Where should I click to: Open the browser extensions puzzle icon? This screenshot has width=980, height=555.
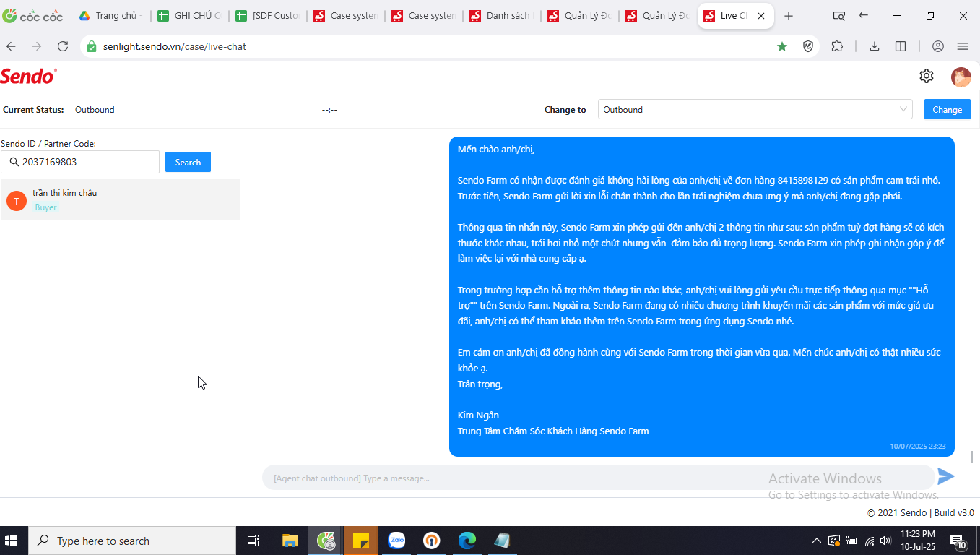pos(837,46)
